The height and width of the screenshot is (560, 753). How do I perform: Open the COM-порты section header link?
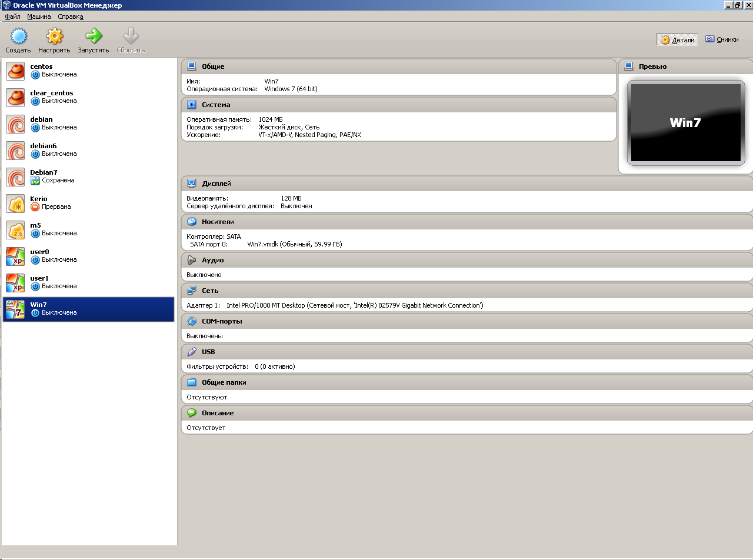coord(222,321)
